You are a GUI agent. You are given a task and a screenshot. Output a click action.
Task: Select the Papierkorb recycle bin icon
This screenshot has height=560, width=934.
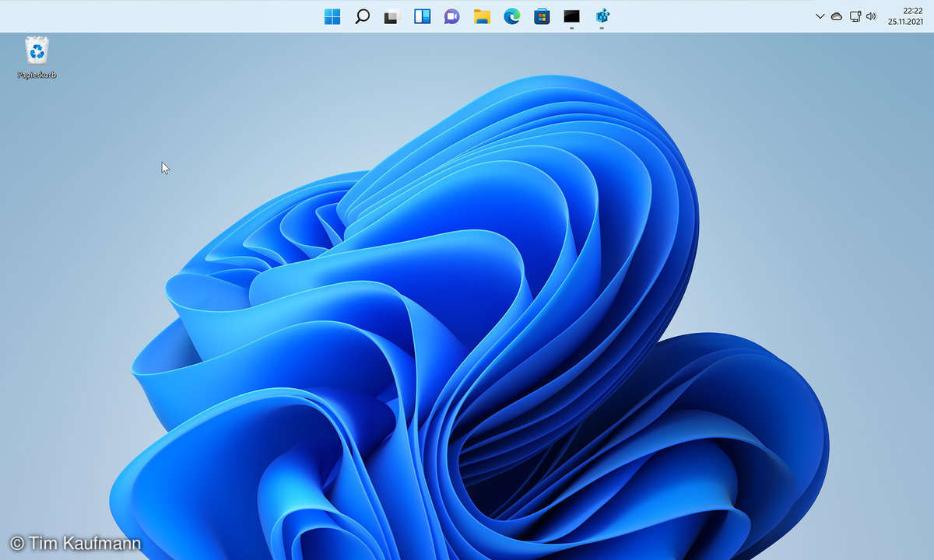tap(37, 51)
